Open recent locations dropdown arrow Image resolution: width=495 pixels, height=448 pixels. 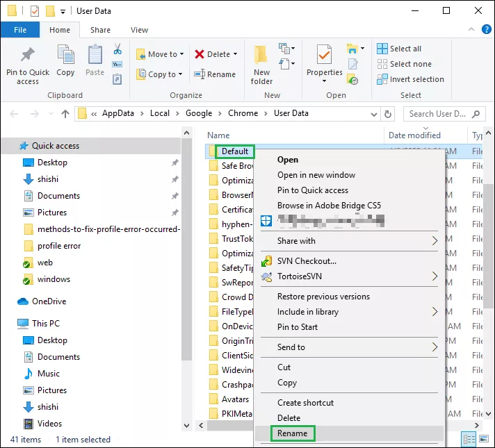point(51,114)
